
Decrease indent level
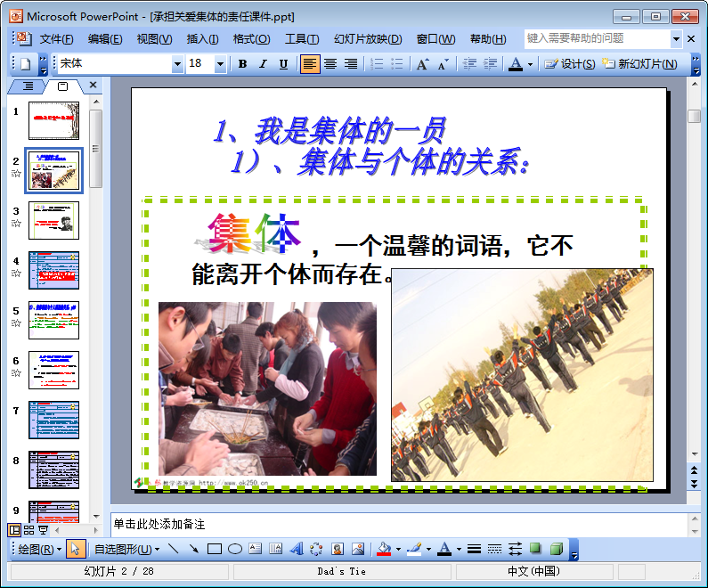coord(469,64)
